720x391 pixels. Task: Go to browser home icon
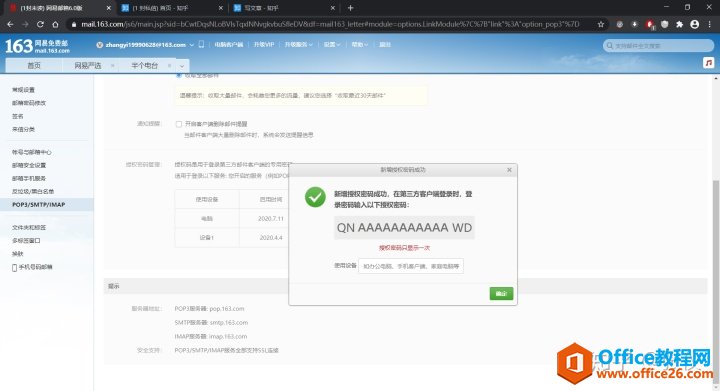coord(55,24)
